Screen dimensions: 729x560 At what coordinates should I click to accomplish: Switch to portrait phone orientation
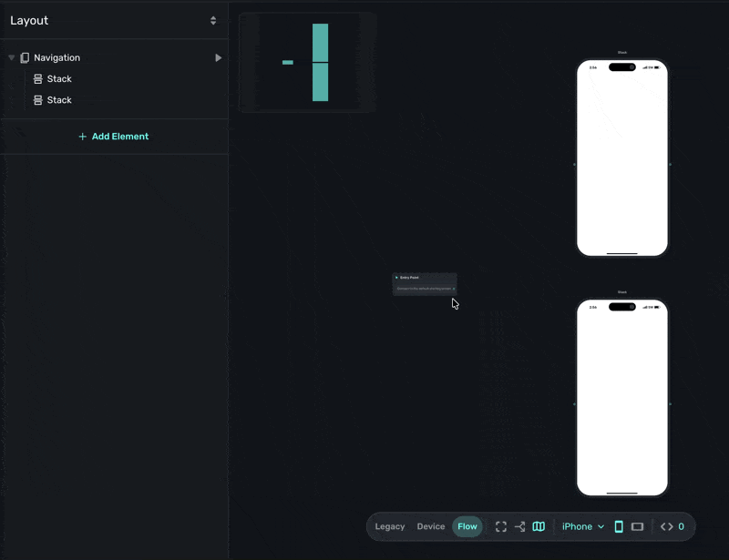click(x=619, y=526)
